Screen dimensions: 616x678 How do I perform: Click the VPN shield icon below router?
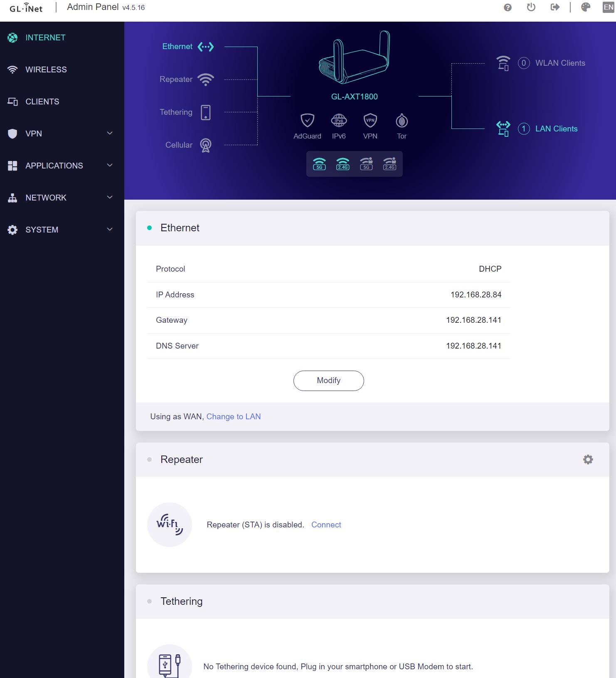370,121
